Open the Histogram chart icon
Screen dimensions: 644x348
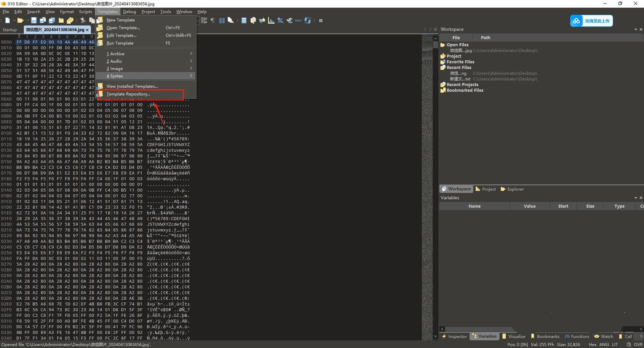click(271, 20)
